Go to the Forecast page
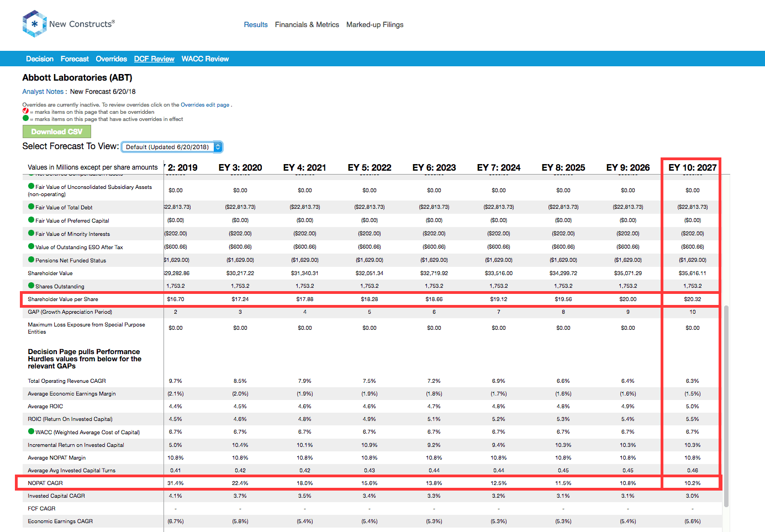 pos(75,59)
